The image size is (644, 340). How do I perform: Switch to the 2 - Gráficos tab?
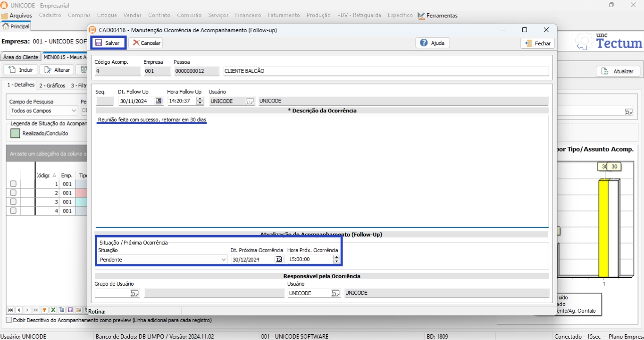click(52, 85)
